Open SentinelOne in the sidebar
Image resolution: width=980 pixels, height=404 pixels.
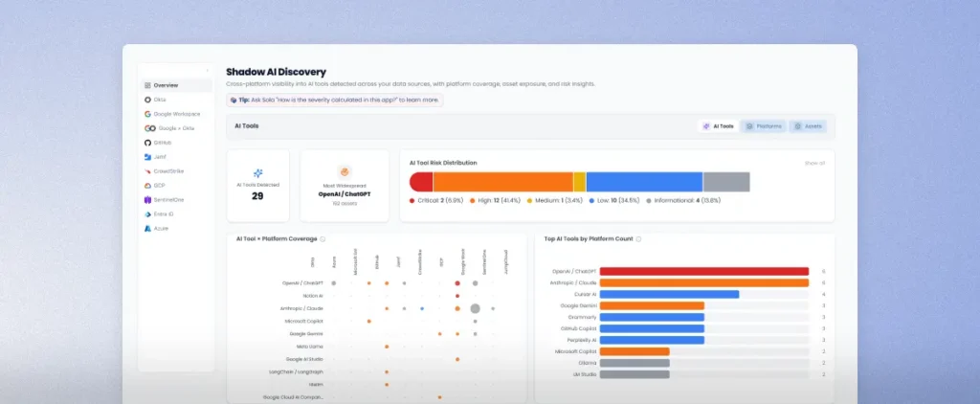168,200
